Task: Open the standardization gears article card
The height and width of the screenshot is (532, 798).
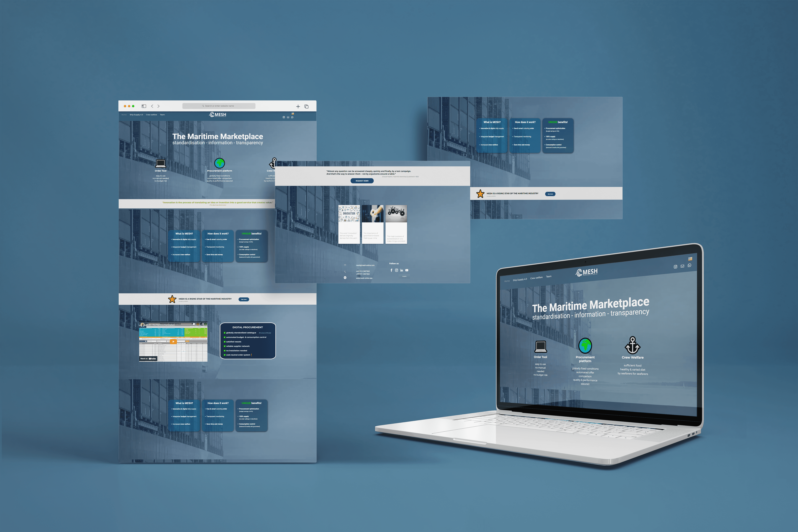Action: (x=396, y=224)
